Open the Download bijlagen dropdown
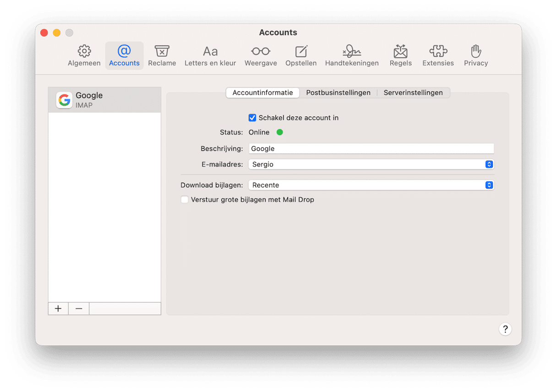 click(x=371, y=185)
